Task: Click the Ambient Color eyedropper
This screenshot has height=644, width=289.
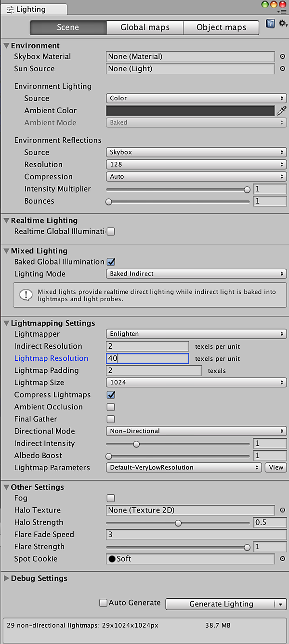Action: 282,111
